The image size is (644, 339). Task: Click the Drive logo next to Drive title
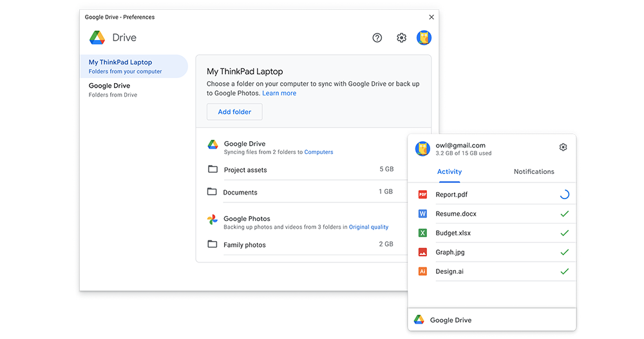click(x=97, y=37)
